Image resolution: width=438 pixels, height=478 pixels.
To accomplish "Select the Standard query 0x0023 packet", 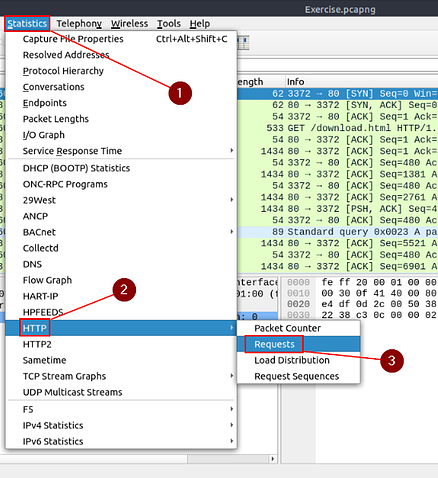I will click(337, 232).
